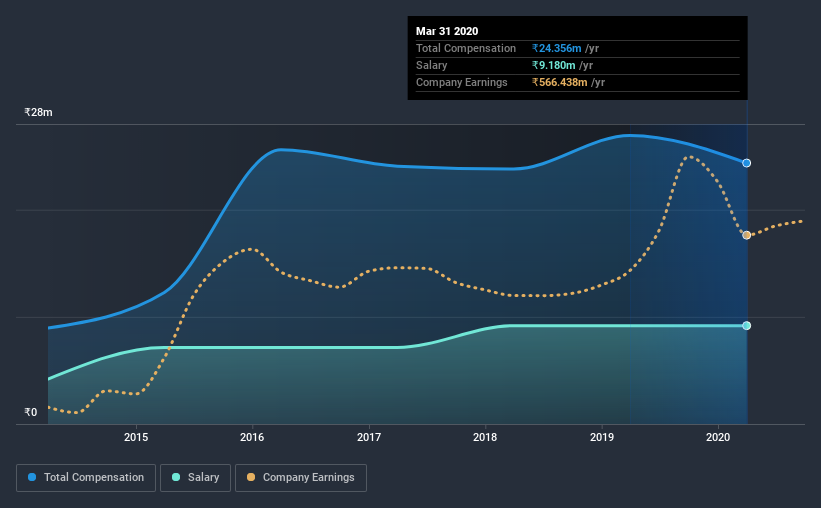821x508 pixels.
Task: Click the ₹28m y-axis label
Action: click(x=38, y=113)
